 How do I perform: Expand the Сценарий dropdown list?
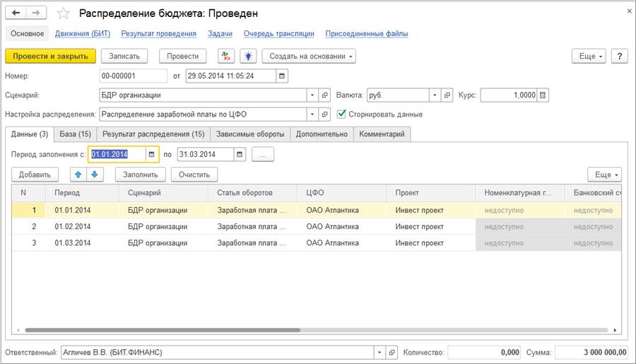pos(313,95)
